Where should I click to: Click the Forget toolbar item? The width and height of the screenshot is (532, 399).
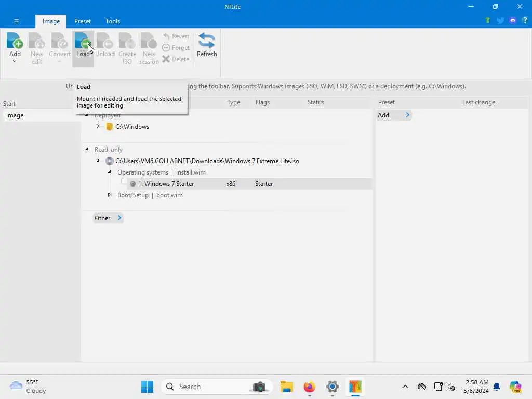point(176,48)
